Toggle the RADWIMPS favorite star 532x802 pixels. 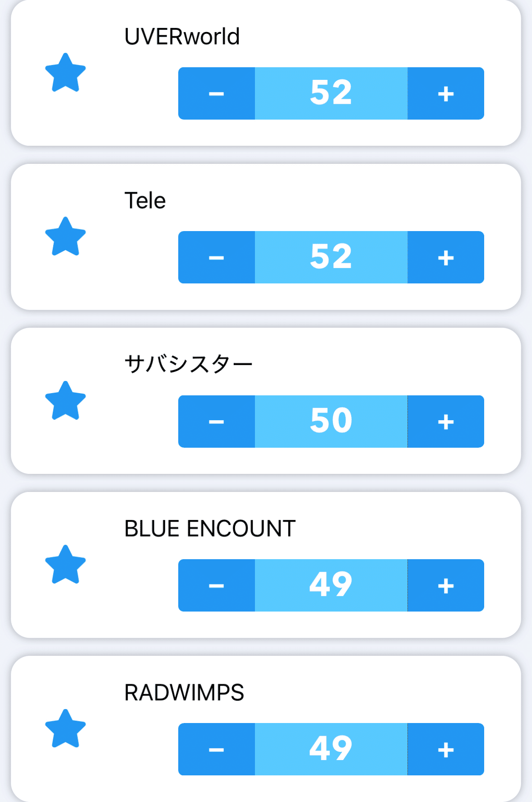65,729
